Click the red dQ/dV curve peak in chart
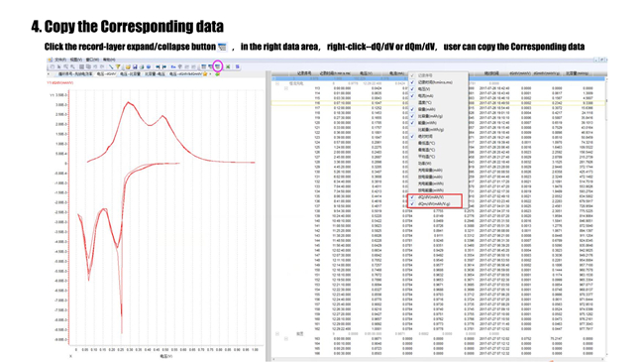Screen dimensions: 644x362 tap(129, 102)
